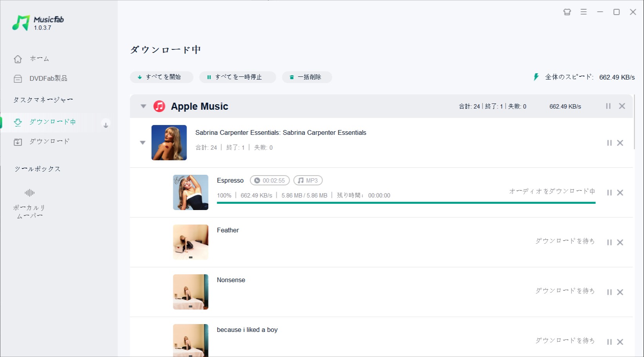Cancel the Espresso download
This screenshot has width=644, height=357.
[x=620, y=193]
